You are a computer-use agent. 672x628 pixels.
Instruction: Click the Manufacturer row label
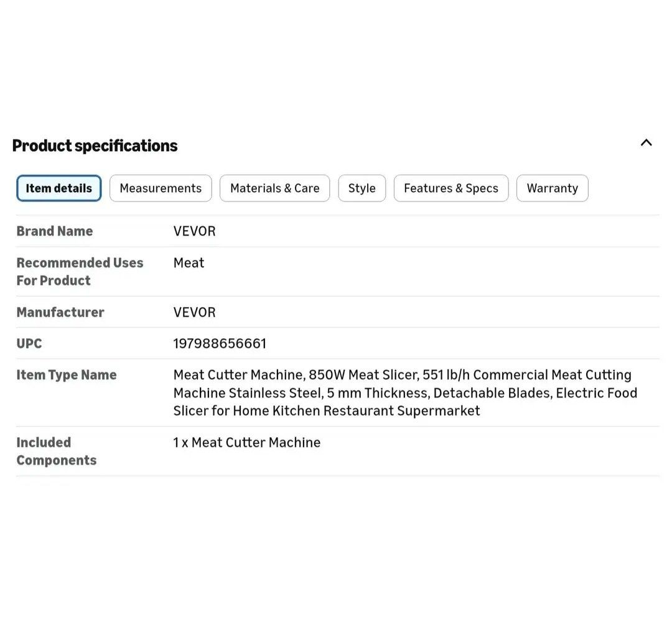coord(60,312)
